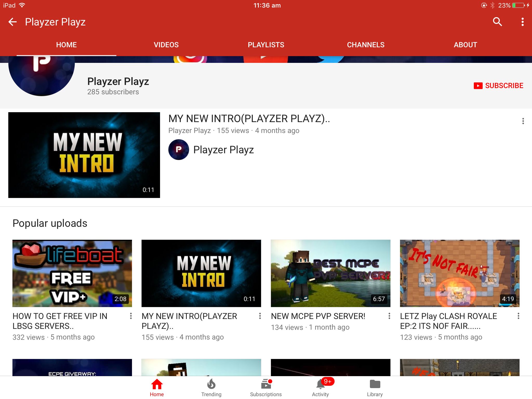The height and width of the screenshot is (399, 532).
Task: Switch to the PLAYLISTS tab
Action: tap(266, 45)
